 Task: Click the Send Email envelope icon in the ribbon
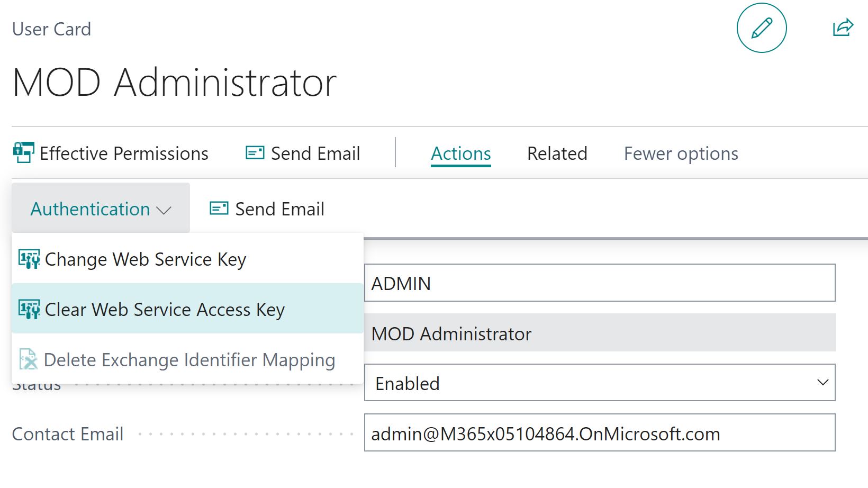click(255, 152)
